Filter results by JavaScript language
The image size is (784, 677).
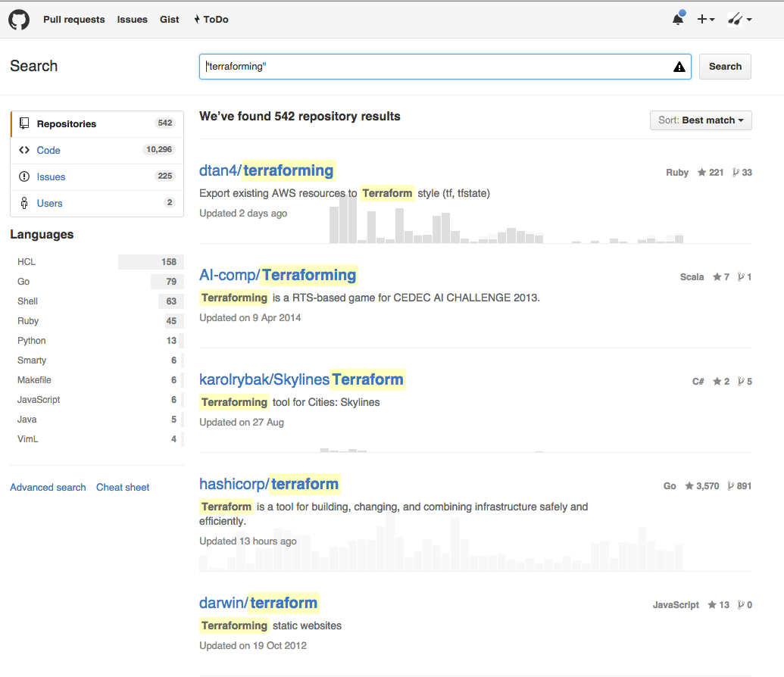97,400
